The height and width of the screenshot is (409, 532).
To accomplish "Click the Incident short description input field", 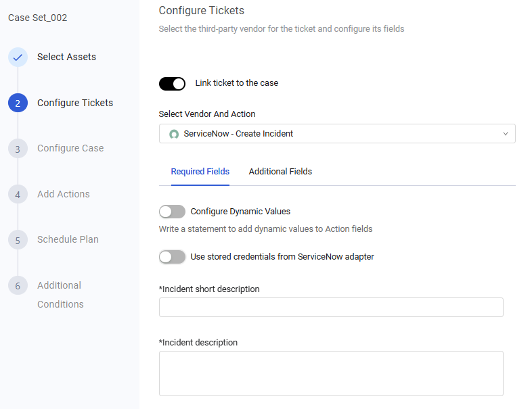I will tap(331, 308).
